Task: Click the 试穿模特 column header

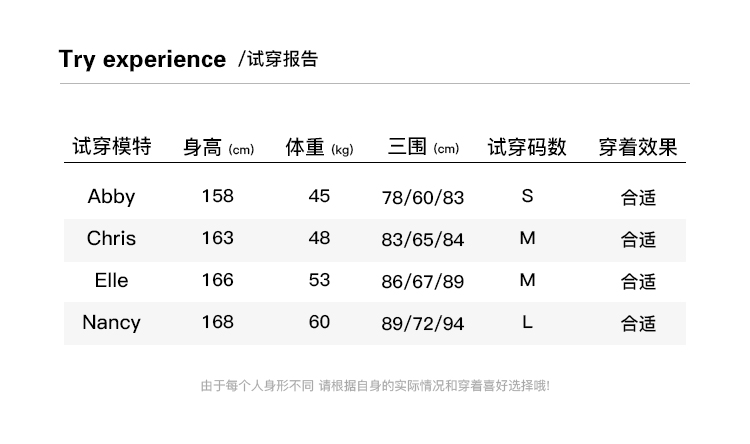Action: click(111, 147)
